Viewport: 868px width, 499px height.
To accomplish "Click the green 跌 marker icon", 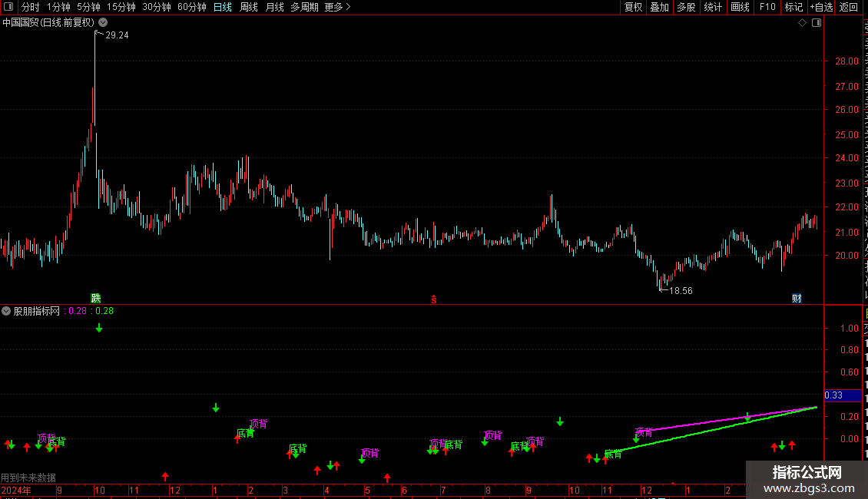I will pos(96,298).
